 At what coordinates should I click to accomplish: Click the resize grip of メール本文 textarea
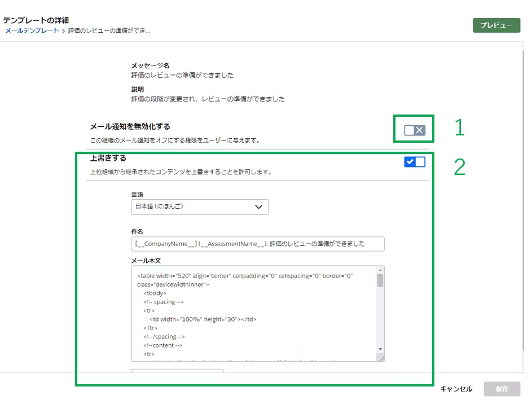[381, 358]
